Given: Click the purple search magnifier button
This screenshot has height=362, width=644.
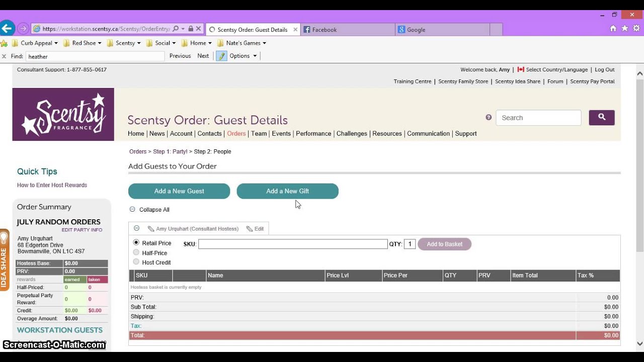Looking at the screenshot, I should [x=602, y=118].
